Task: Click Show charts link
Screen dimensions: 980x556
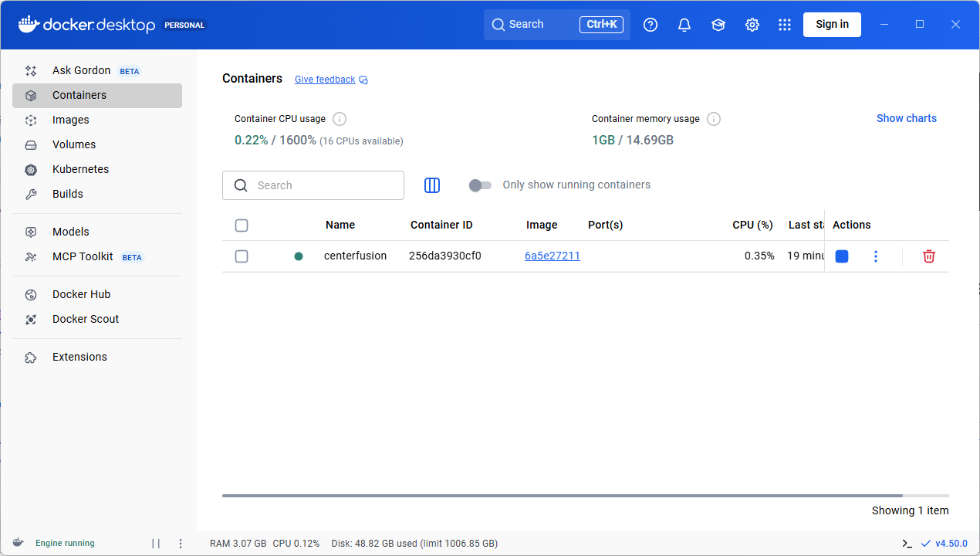Action: click(907, 118)
